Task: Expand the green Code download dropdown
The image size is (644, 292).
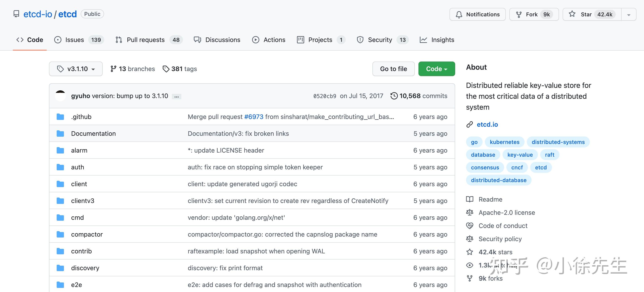Action: tap(437, 69)
